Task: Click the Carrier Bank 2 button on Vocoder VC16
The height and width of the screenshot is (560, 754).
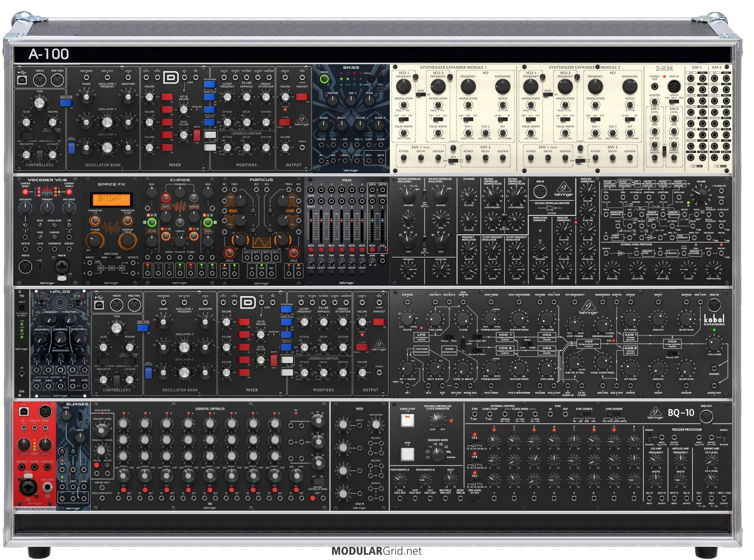Action: (x=69, y=191)
